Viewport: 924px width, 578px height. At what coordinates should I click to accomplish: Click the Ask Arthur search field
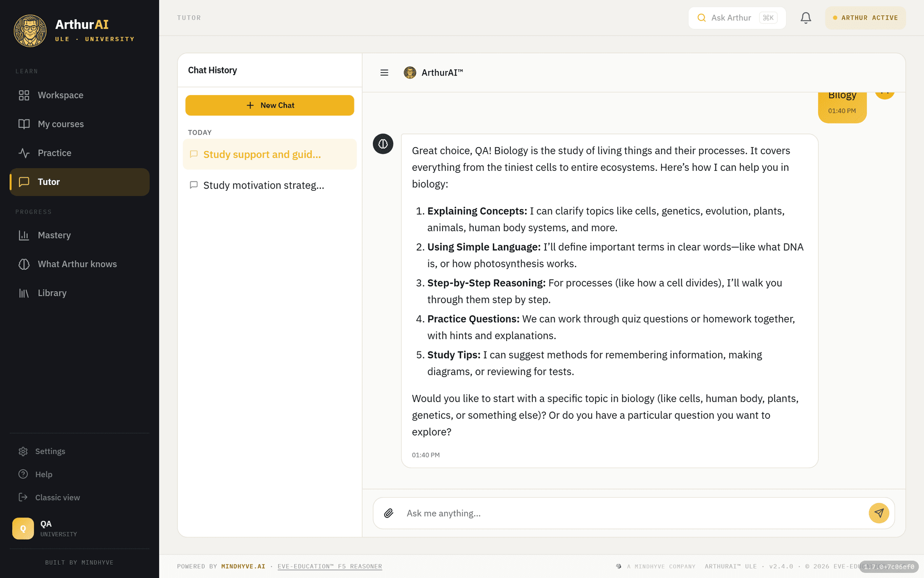[737, 18]
